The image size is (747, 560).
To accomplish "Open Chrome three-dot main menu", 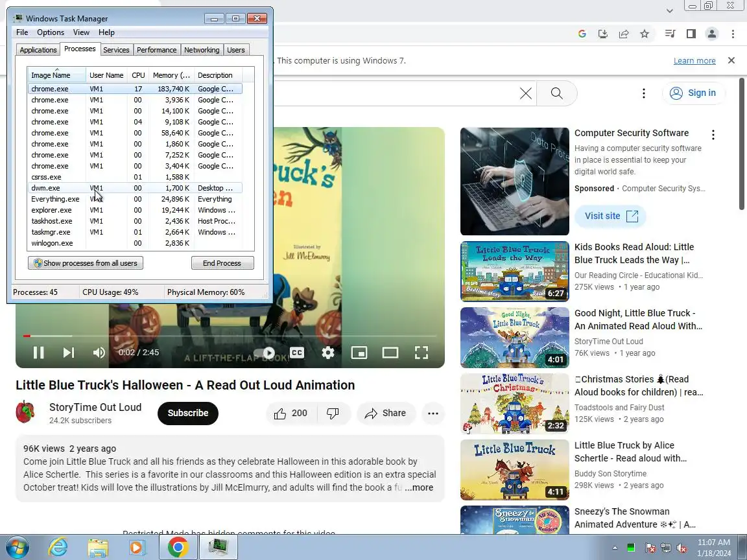I will pos(733,34).
